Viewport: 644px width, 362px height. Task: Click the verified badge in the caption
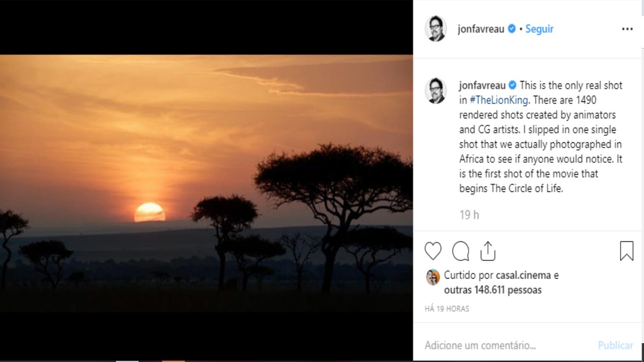click(x=512, y=85)
